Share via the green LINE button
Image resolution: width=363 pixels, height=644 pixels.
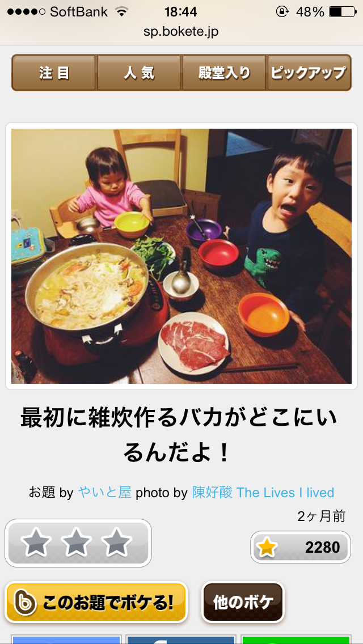(296, 639)
